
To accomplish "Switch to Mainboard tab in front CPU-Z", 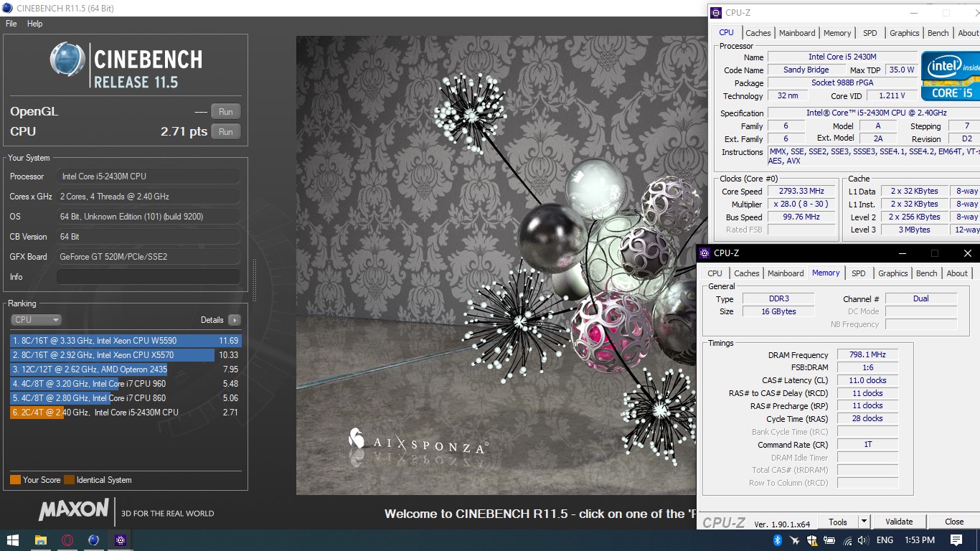I will [786, 273].
